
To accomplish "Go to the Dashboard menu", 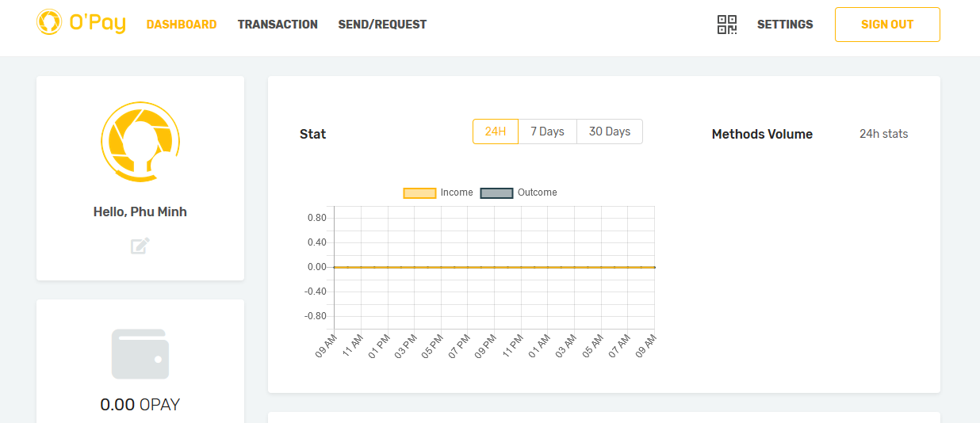I will (182, 25).
